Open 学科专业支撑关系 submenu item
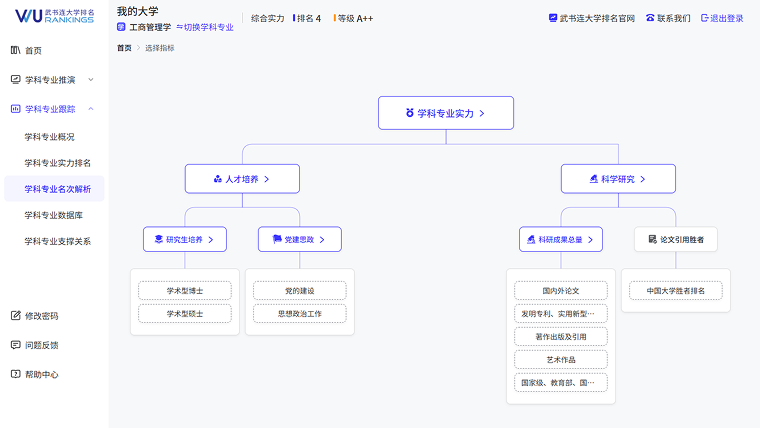Viewport: 760px width, 428px height. click(x=58, y=241)
